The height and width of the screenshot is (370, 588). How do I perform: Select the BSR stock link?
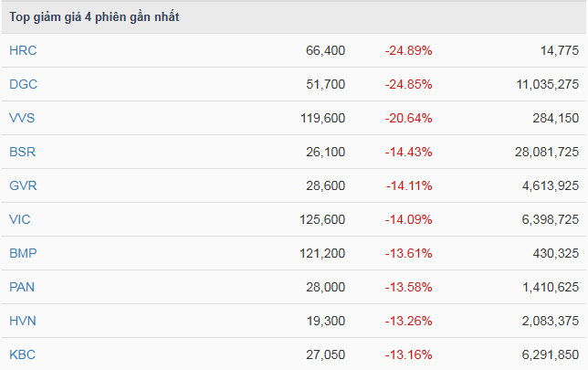pyautogui.click(x=22, y=152)
